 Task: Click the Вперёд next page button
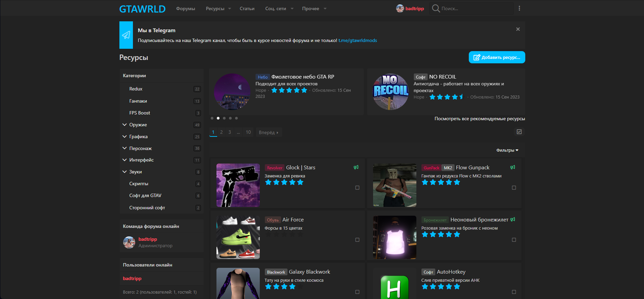pyautogui.click(x=269, y=132)
